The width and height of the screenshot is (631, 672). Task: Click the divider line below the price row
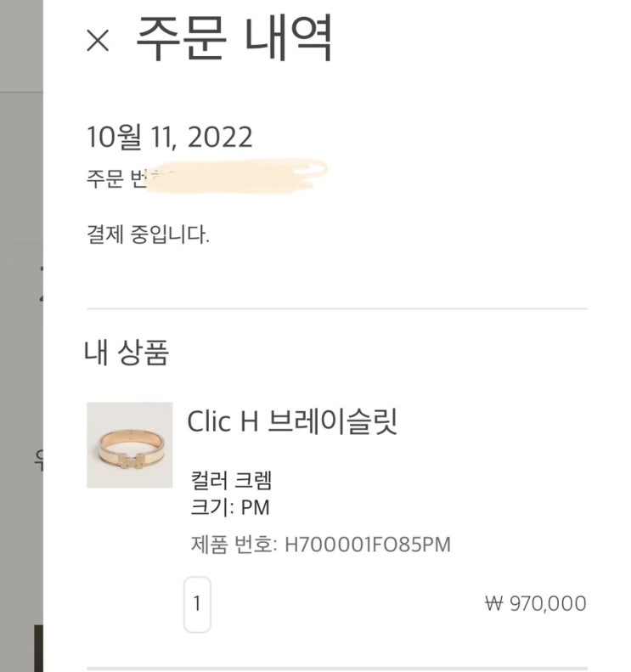coord(336,668)
